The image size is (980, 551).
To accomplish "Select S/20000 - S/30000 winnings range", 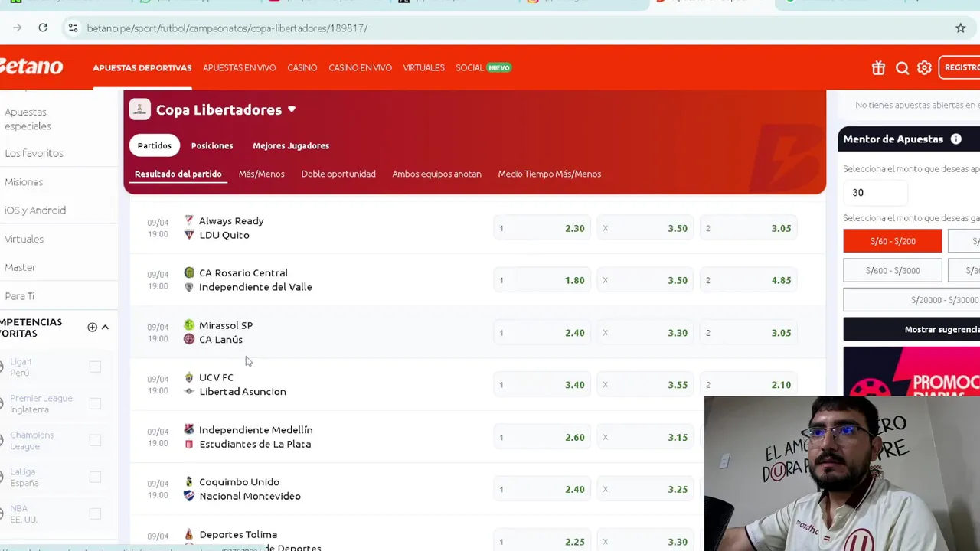I will (912, 300).
